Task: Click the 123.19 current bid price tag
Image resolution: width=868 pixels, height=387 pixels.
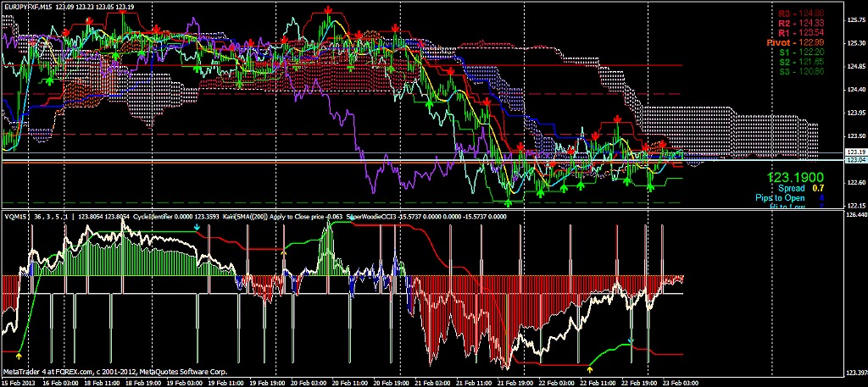Action: (856, 152)
